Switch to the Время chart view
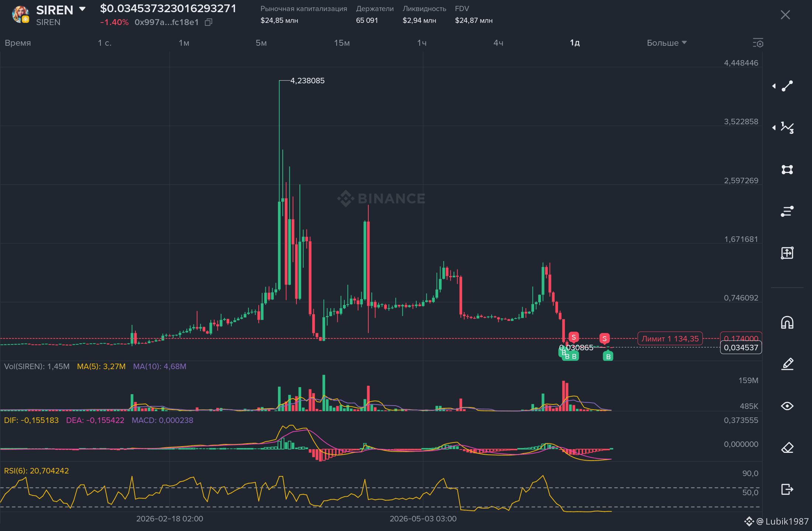The width and height of the screenshot is (812, 531). click(18, 43)
